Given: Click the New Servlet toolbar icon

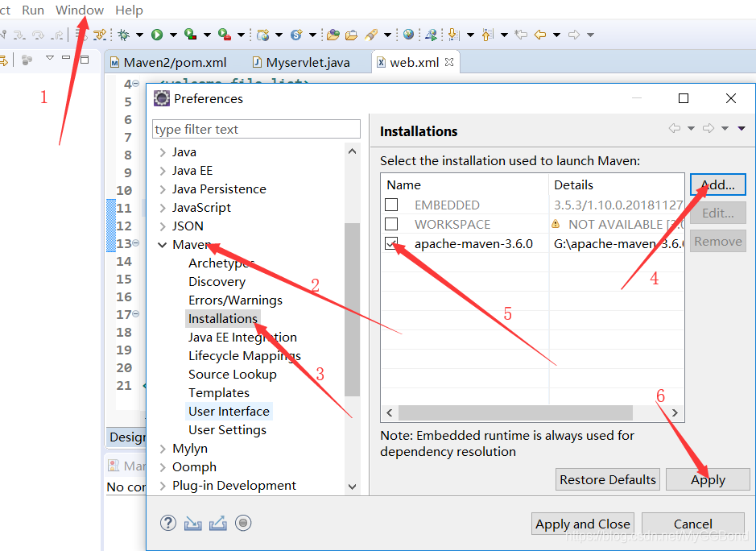Looking at the screenshot, I should (x=296, y=35).
